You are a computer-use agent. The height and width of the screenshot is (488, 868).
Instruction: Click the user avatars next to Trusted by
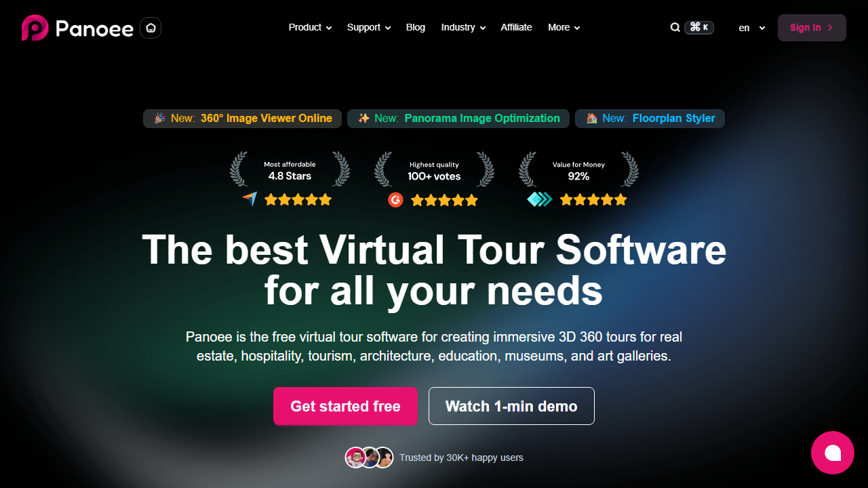pyautogui.click(x=369, y=457)
